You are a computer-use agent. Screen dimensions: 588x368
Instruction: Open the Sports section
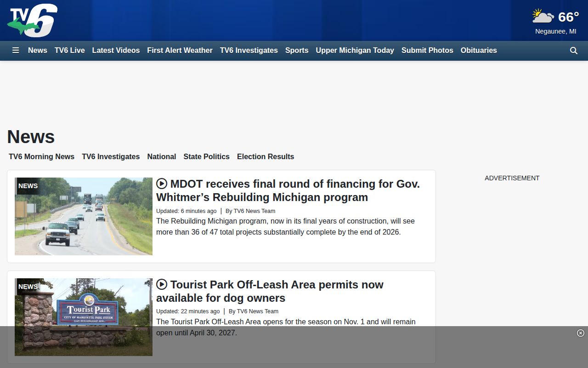(x=297, y=51)
